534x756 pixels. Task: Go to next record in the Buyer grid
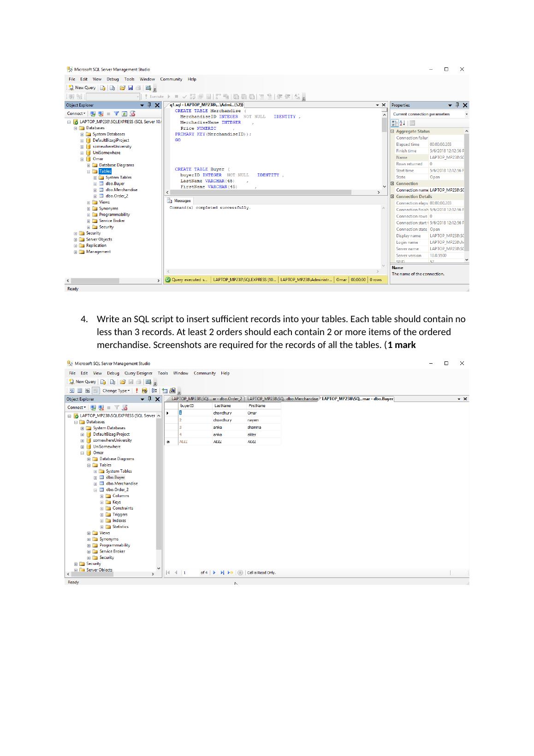click(214, 573)
